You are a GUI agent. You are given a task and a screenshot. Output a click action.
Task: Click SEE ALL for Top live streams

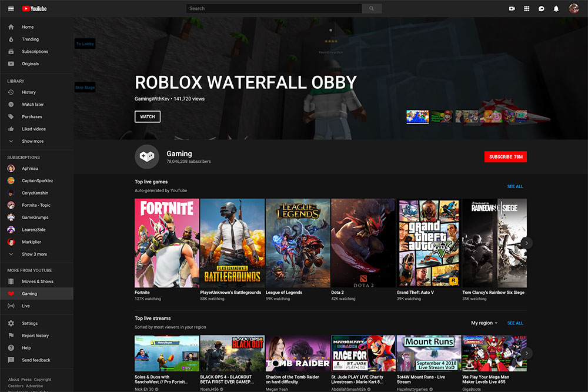tap(515, 323)
